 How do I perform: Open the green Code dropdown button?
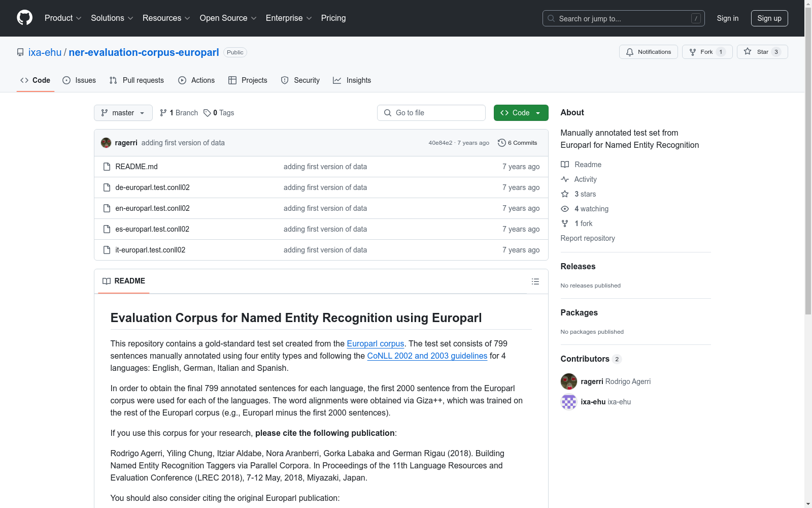[521, 113]
